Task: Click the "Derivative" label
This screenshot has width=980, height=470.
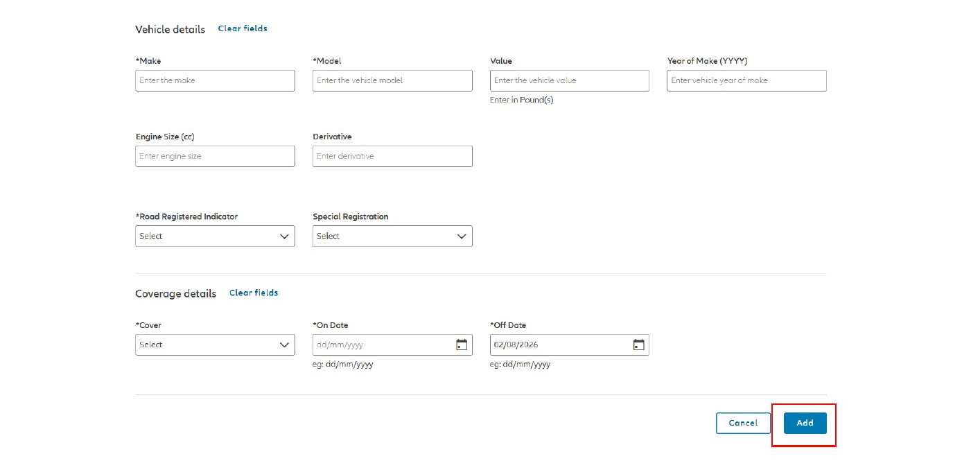Action: (332, 137)
